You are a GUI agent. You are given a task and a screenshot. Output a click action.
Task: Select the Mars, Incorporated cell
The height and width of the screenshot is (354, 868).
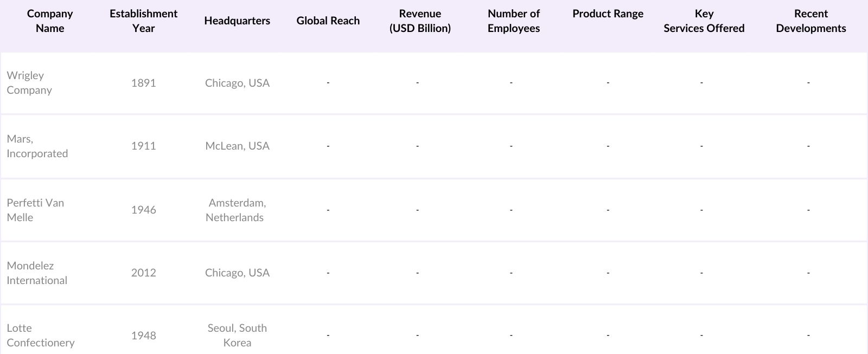click(37, 146)
